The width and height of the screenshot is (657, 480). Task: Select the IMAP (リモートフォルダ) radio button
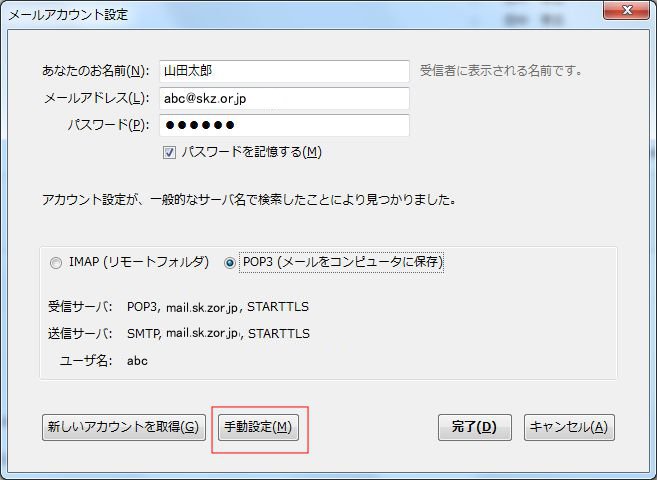(56, 263)
